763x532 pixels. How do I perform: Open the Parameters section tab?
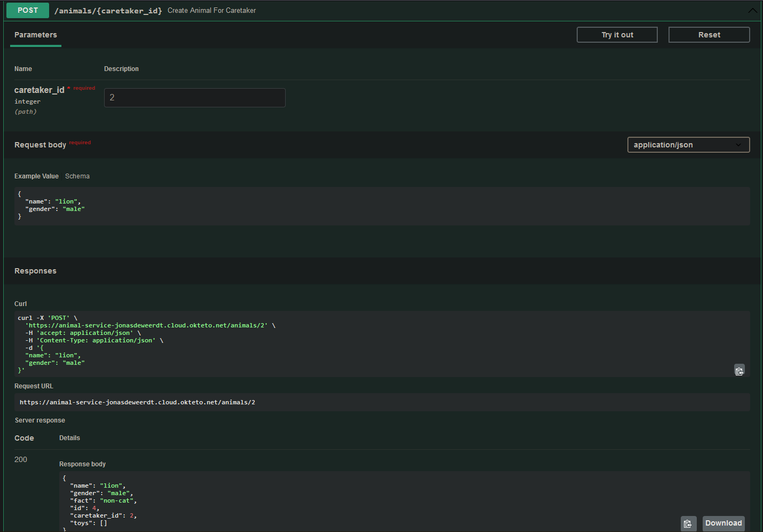click(x=35, y=35)
